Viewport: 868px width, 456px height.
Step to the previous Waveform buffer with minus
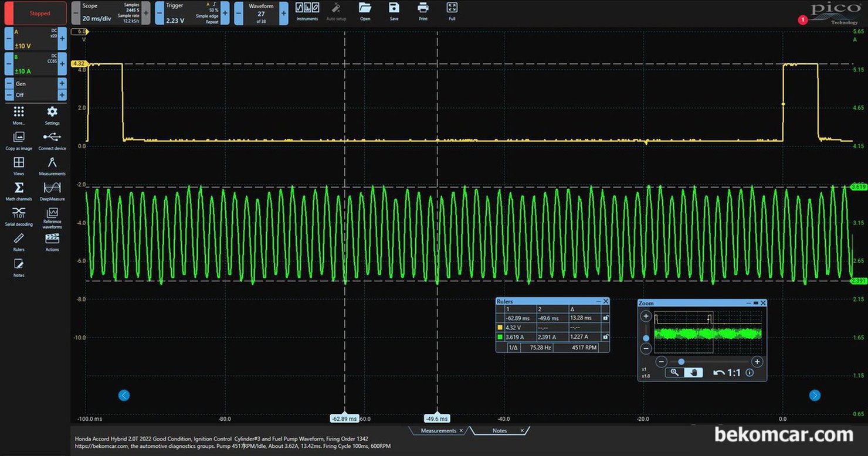239,13
